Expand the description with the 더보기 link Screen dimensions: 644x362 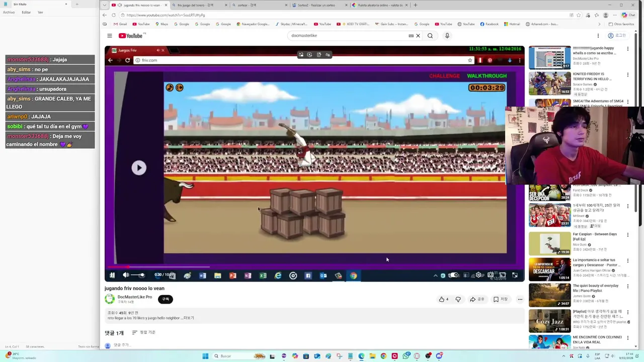pyautogui.click(x=188, y=318)
